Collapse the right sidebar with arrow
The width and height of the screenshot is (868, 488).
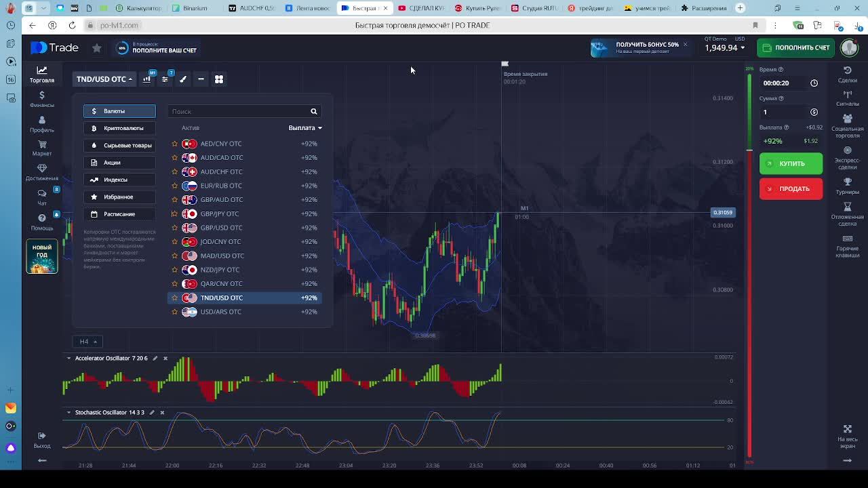[x=847, y=461]
